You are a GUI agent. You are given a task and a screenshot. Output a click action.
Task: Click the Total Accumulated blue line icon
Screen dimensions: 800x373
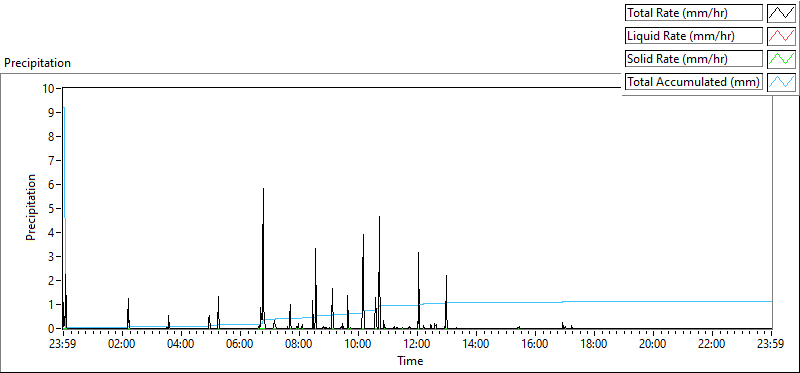(781, 82)
